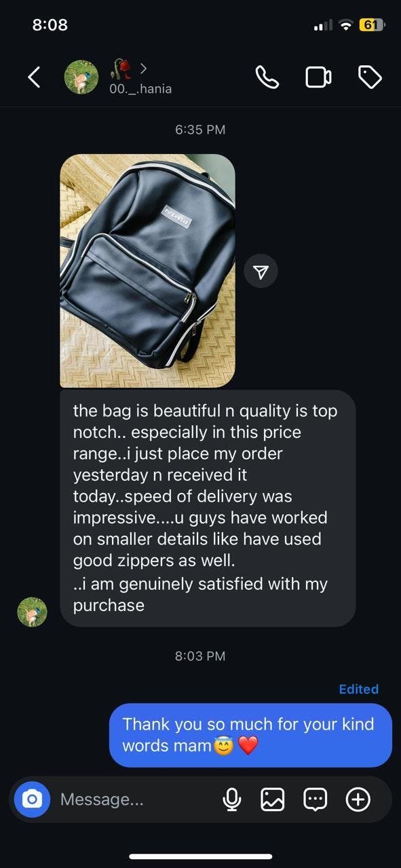Viewport: 401px width, 868px height.
Task: Open the label tag icon in header
Action: [370, 77]
